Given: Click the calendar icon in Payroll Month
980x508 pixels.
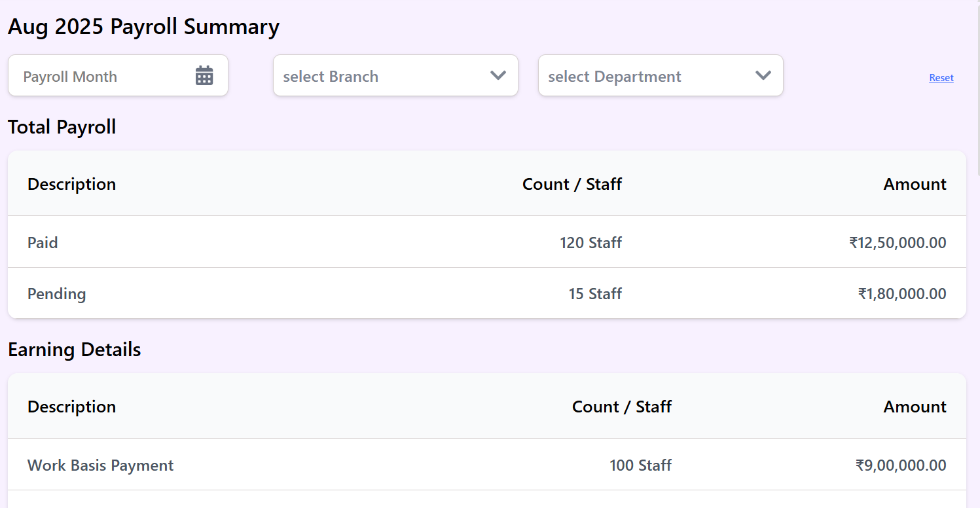Looking at the screenshot, I should 204,76.
